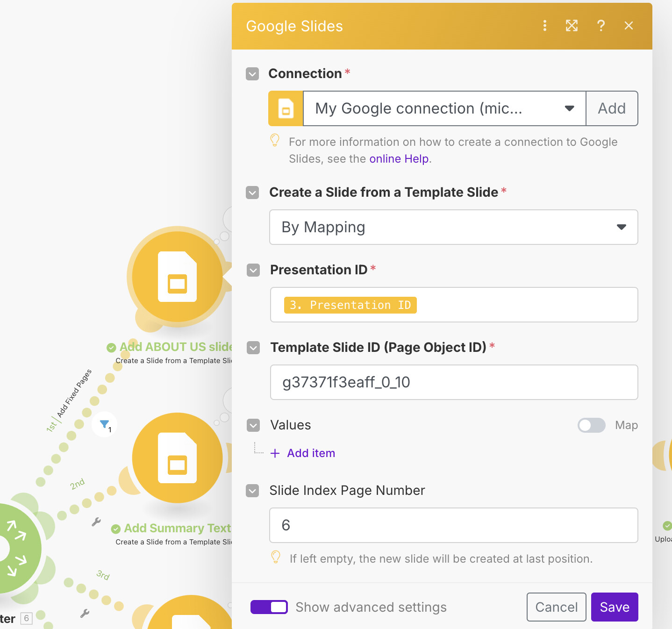Viewport: 672px width, 629px height.
Task: Toggle the Map switch for Values
Action: click(x=591, y=425)
